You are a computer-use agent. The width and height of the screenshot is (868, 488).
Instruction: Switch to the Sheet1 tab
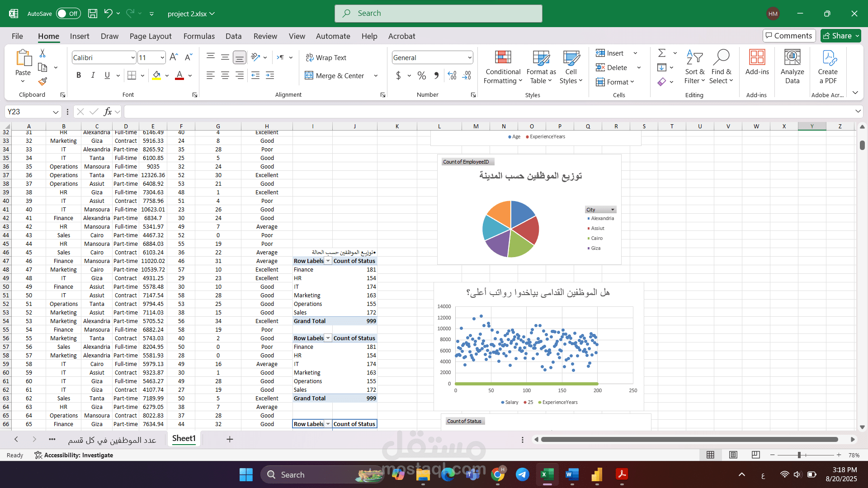[184, 439]
